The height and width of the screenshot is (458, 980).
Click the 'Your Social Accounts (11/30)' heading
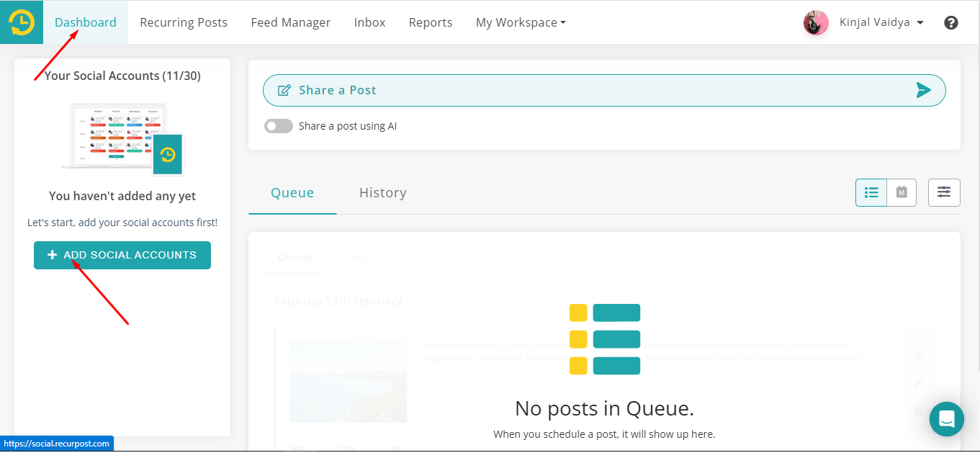pyautogui.click(x=122, y=76)
